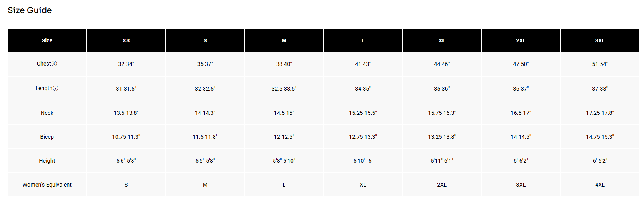Click the 13.5-13.8" neck measurement
This screenshot has height=205, width=644.
click(126, 113)
